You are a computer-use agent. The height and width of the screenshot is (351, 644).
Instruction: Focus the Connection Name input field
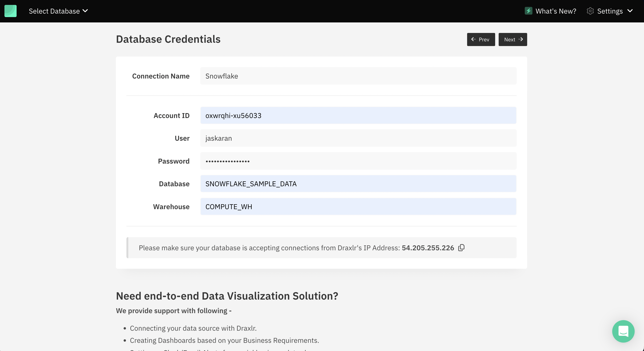coord(358,76)
